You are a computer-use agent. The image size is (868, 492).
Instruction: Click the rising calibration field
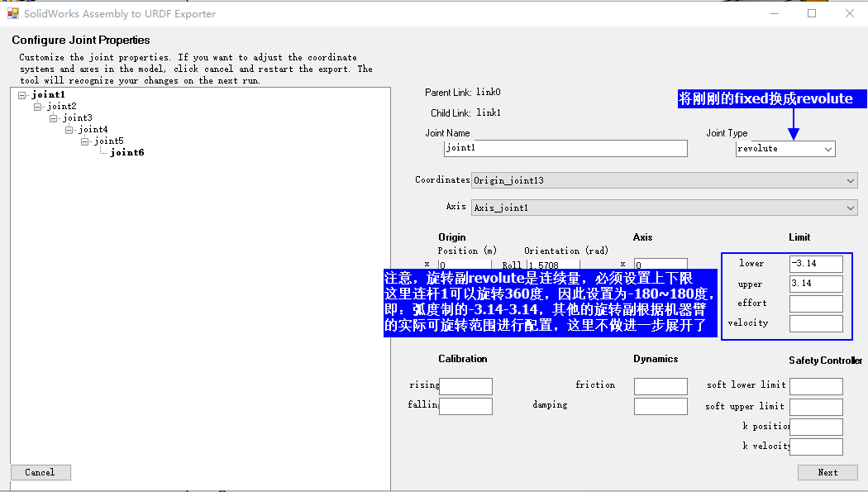point(465,386)
